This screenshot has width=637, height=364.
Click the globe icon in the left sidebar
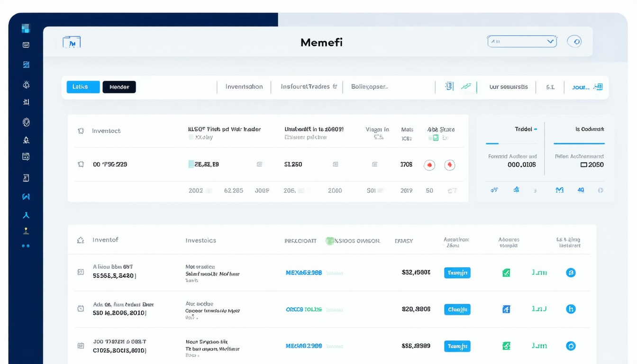[26, 122]
